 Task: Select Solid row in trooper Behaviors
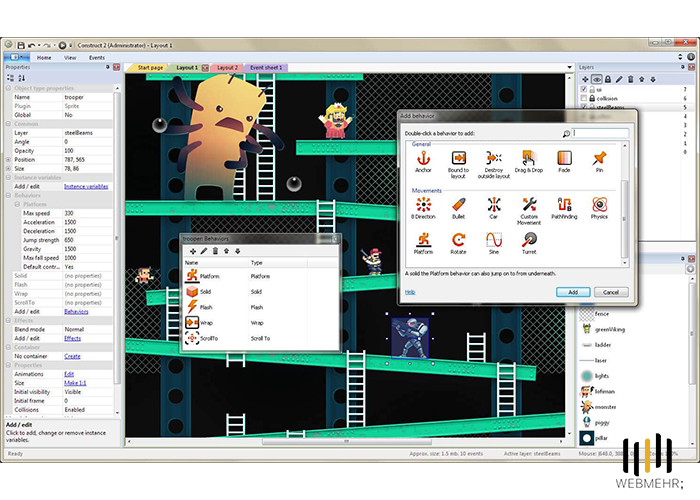261,292
